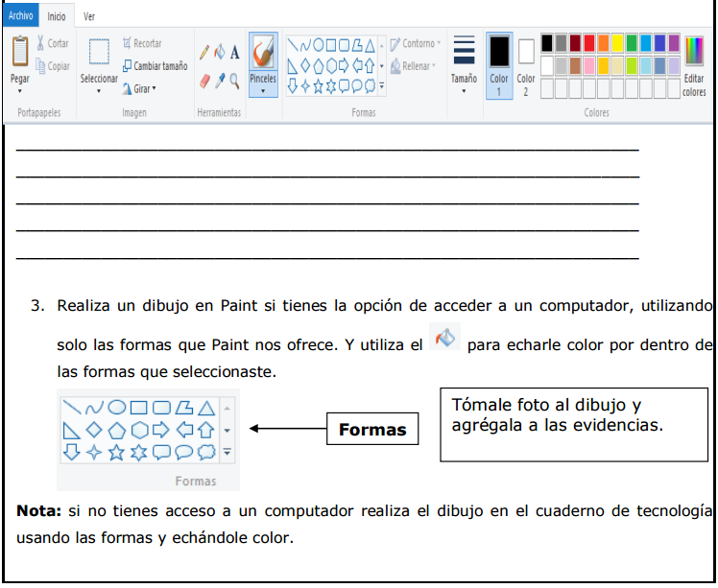Expand the Seleccionar dropdown arrow
The image size is (718, 588).
[x=99, y=92]
